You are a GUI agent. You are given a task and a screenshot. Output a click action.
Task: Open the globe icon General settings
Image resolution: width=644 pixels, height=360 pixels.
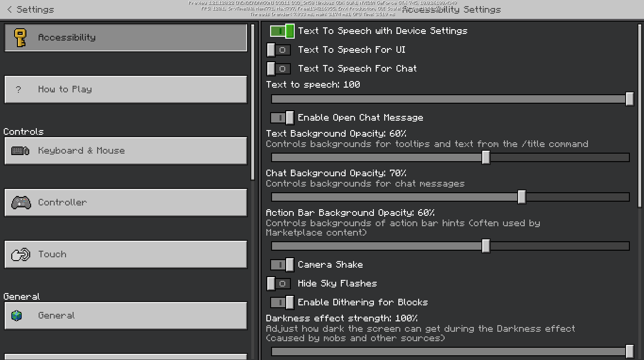[17, 316]
